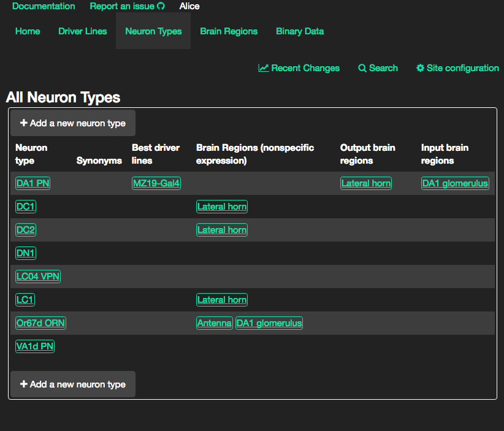The image size is (504, 431).
Task: Open the MZ19-Gal4 driver line
Action: 156,183
